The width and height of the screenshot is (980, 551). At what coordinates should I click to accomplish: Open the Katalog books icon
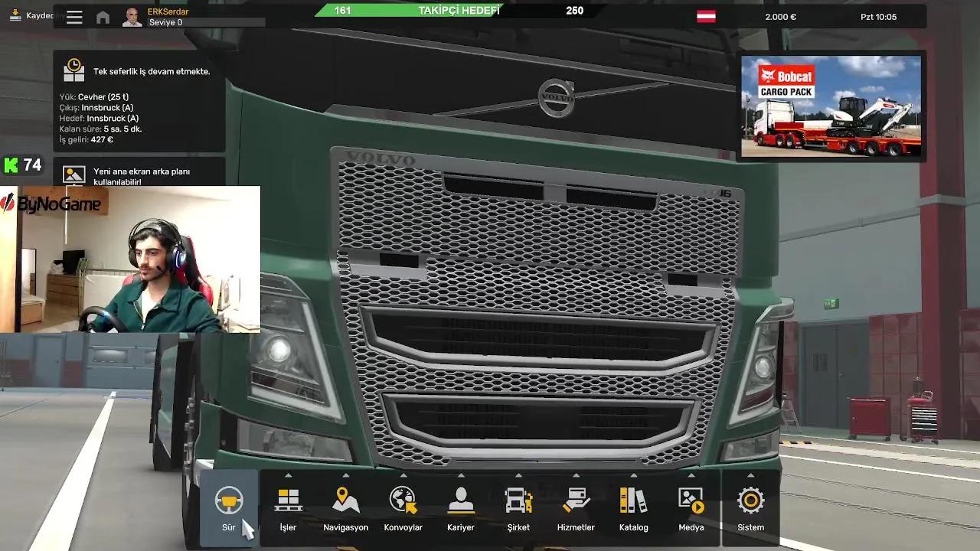[x=633, y=500]
